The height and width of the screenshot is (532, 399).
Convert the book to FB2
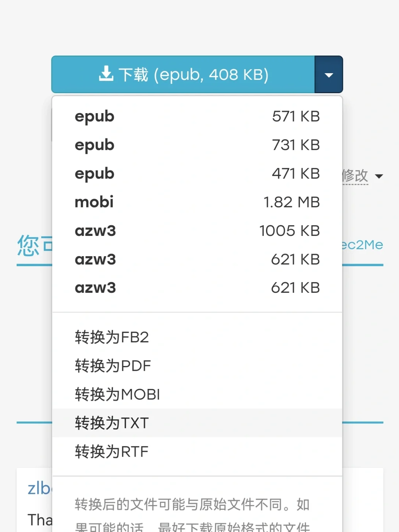point(112,337)
